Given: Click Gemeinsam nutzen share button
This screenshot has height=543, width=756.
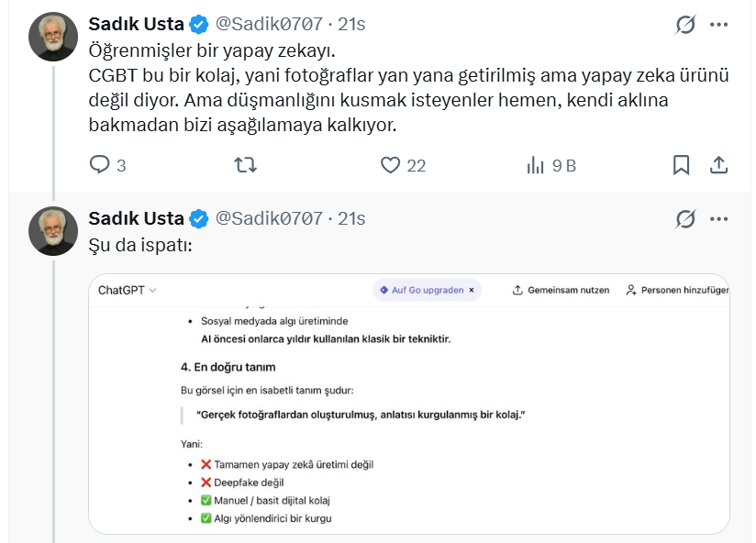Looking at the screenshot, I should click(x=561, y=290).
